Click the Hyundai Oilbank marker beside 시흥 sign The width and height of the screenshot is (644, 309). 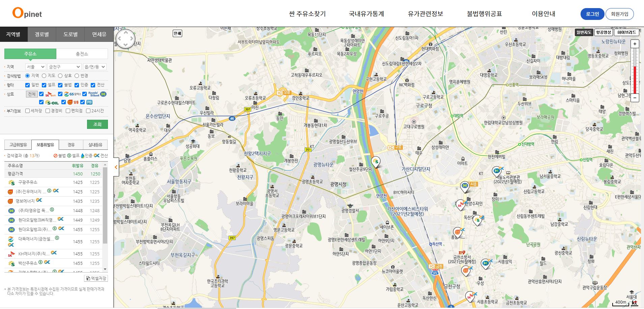(x=465, y=187)
